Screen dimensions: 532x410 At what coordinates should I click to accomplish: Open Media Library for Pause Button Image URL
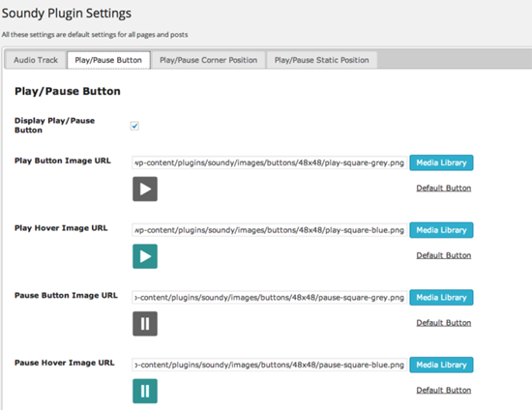(441, 298)
